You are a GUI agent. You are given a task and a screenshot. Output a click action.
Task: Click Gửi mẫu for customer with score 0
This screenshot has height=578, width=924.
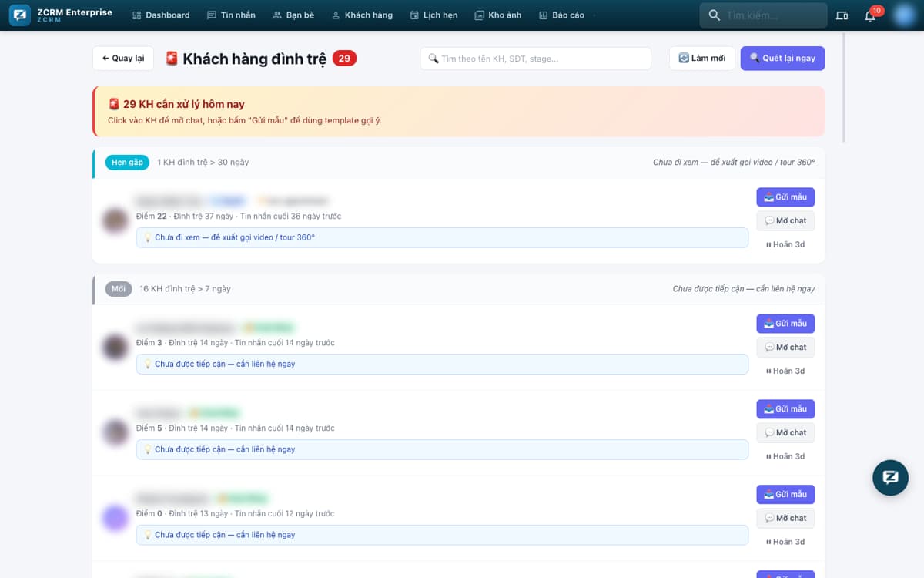coord(785,495)
